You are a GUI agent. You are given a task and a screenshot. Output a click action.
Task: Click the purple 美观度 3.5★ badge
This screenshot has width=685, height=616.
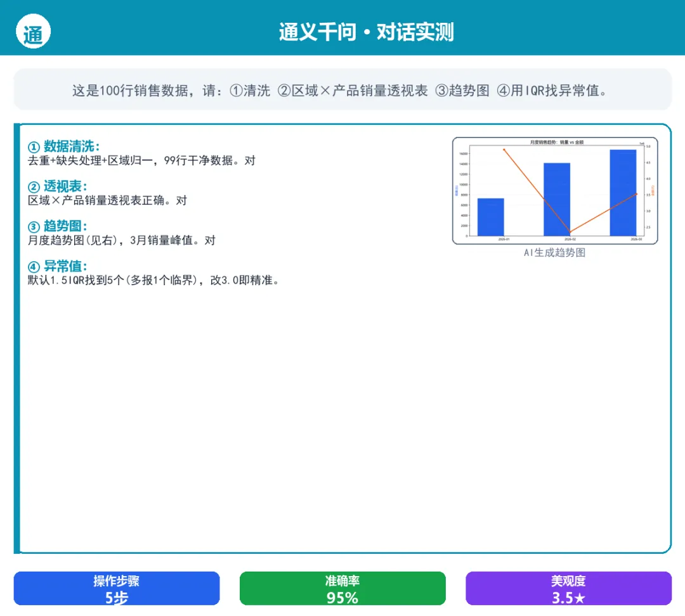point(568,588)
